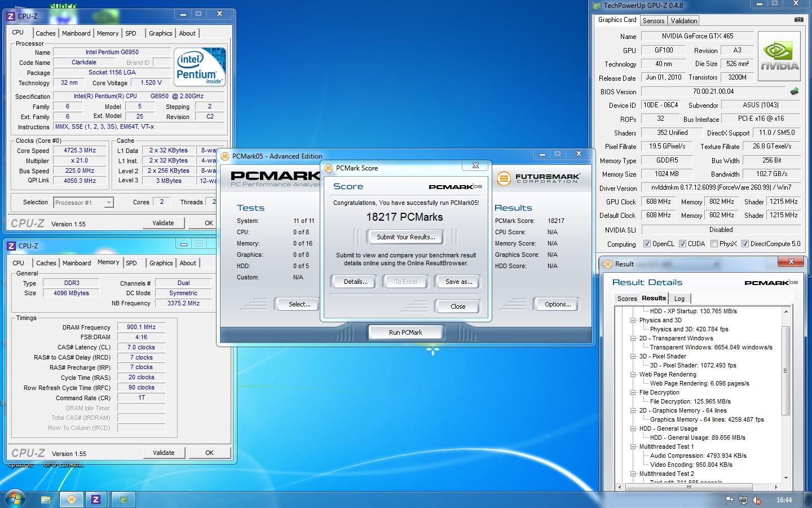Click the PCMark05 logo in Result Details
The image size is (812, 508).
pos(771,282)
